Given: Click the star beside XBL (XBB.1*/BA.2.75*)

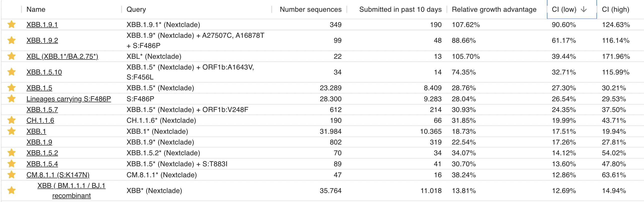Looking at the screenshot, I should [11, 56].
